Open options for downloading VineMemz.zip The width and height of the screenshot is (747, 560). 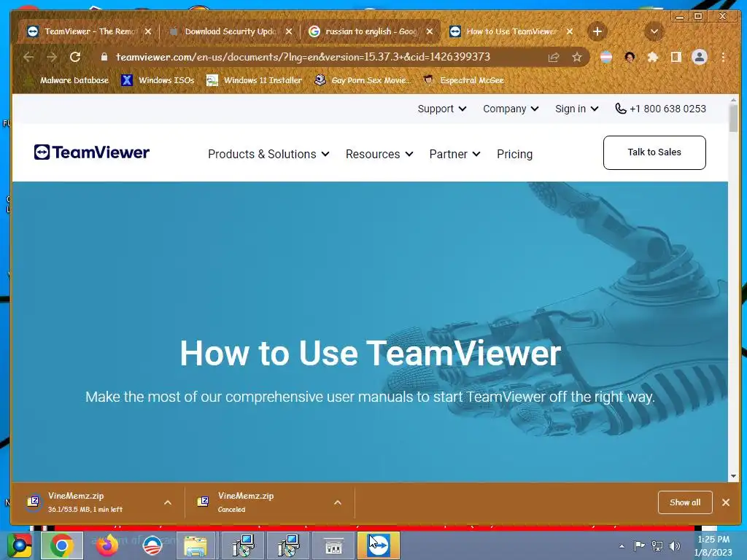[168, 502]
